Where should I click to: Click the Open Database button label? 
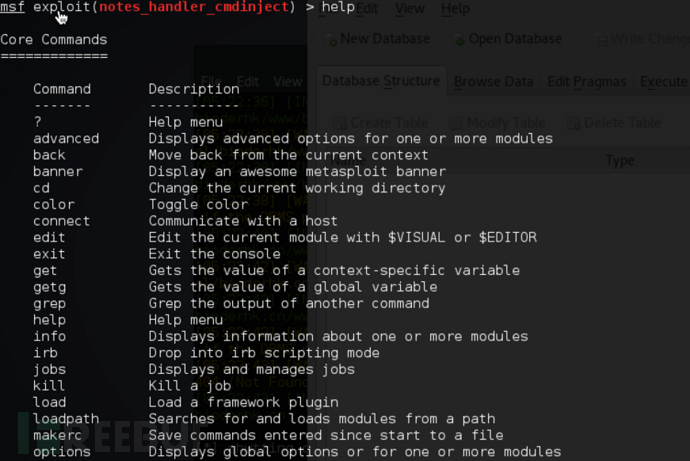[515, 39]
